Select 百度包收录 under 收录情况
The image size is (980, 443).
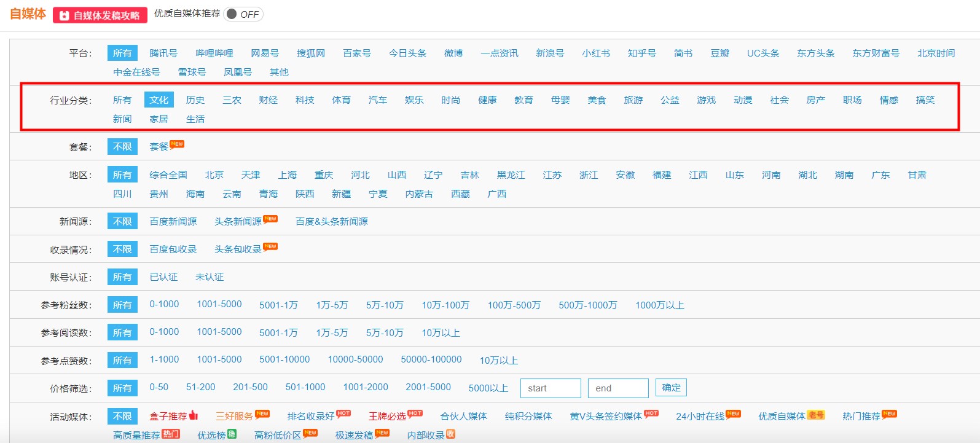point(173,249)
